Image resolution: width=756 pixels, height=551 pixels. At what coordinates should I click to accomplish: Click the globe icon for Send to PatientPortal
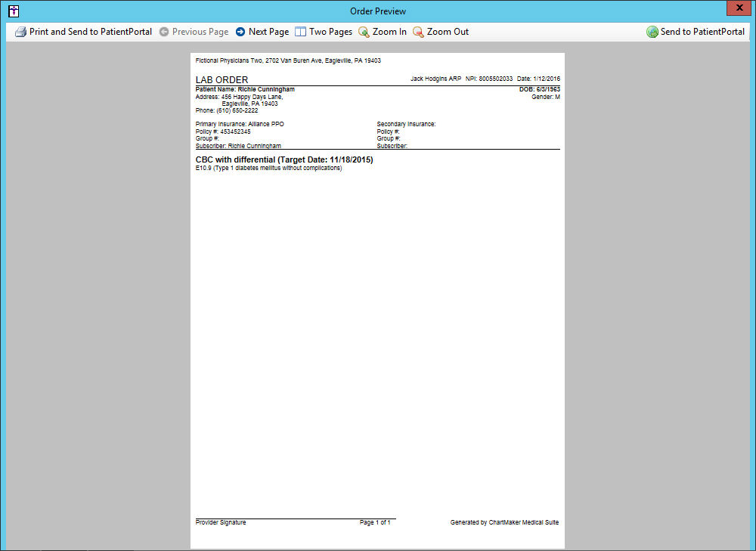click(x=652, y=32)
